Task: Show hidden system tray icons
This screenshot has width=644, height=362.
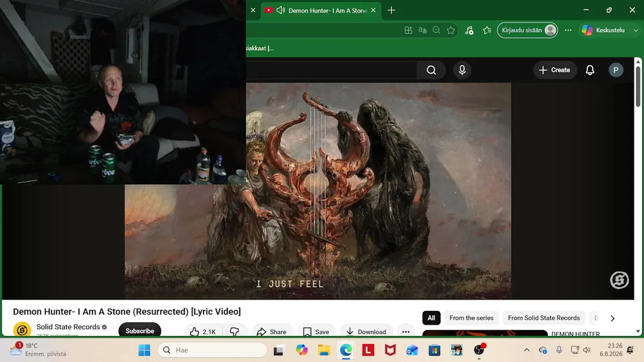Action: pos(527,350)
